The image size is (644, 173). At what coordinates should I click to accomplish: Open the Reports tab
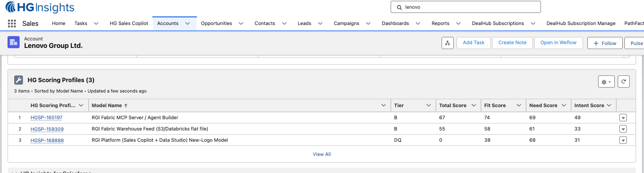click(440, 23)
